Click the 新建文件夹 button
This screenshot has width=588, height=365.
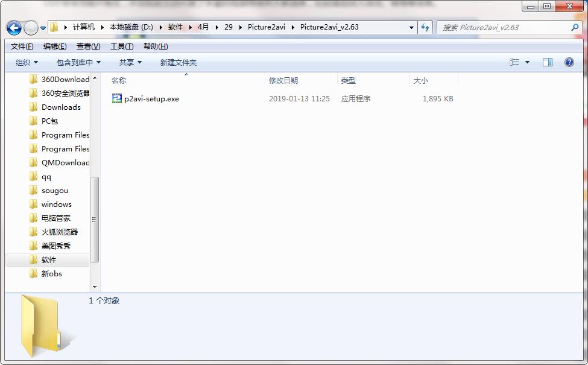click(x=178, y=62)
